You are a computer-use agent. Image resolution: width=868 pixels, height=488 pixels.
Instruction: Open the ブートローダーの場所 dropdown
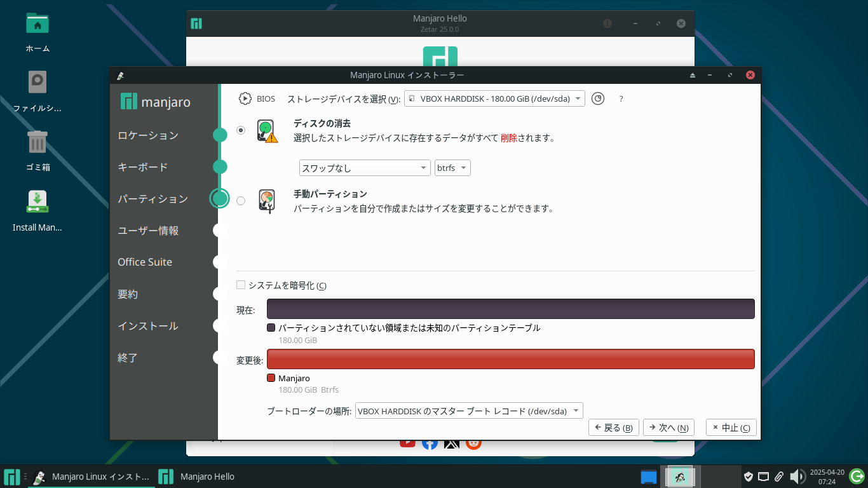click(x=469, y=410)
